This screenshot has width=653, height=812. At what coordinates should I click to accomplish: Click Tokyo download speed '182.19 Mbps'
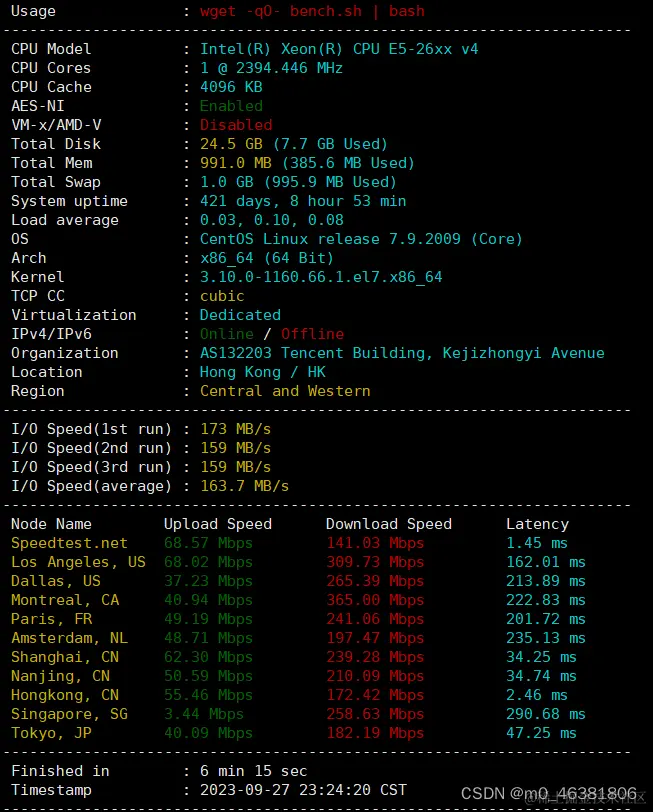pos(375,733)
